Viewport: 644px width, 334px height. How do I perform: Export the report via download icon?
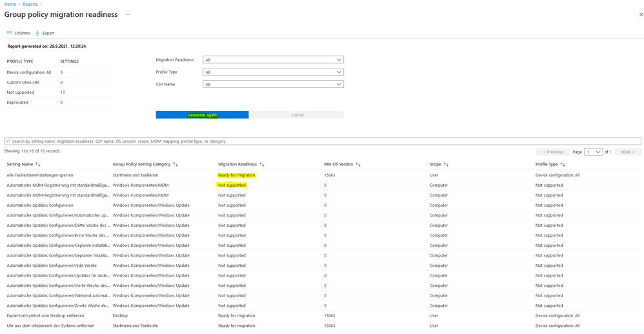coord(38,33)
